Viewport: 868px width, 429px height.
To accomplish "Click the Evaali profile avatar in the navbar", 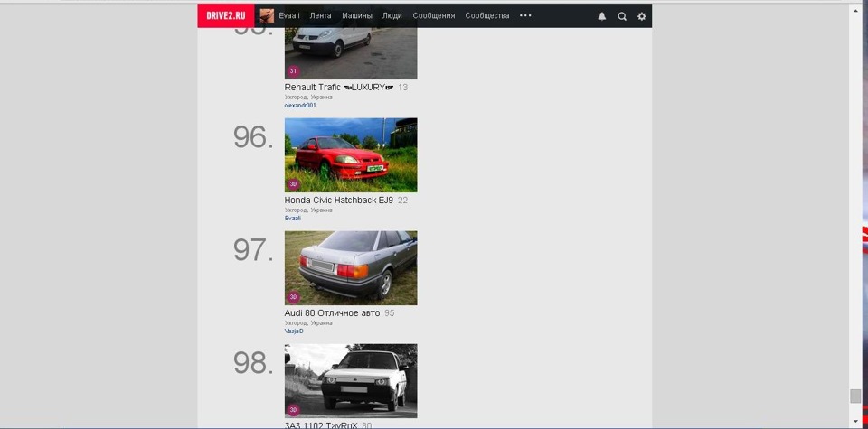I will [267, 16].
